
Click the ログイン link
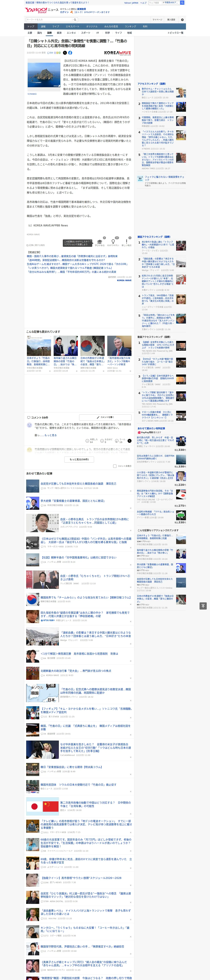coord(64,12)
